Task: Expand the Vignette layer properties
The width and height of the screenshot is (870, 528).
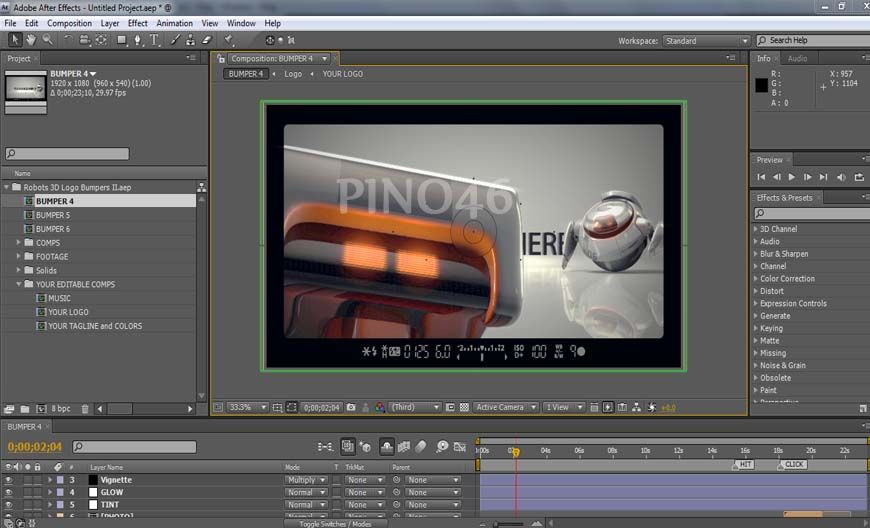Action: coord(50,480)
